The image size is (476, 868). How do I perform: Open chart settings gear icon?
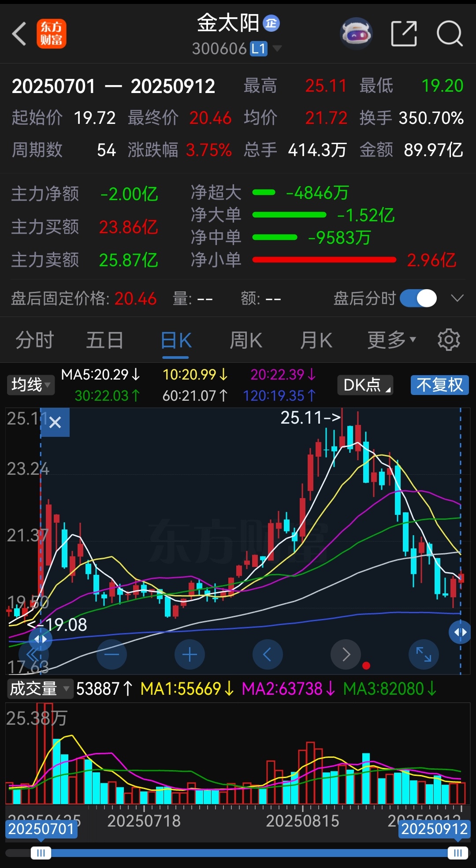(449, 340)
